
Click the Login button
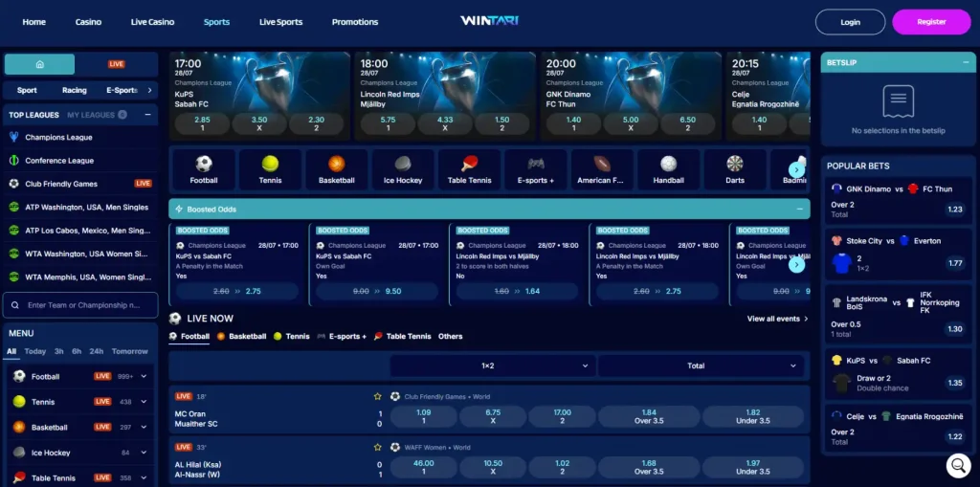(850, 22)
